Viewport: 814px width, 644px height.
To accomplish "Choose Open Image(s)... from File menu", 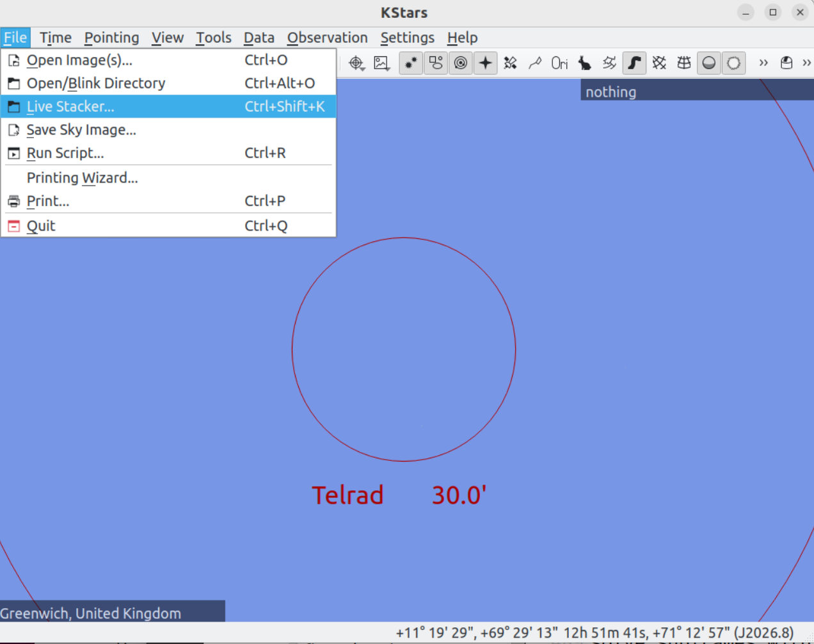I will pos(168,60).
